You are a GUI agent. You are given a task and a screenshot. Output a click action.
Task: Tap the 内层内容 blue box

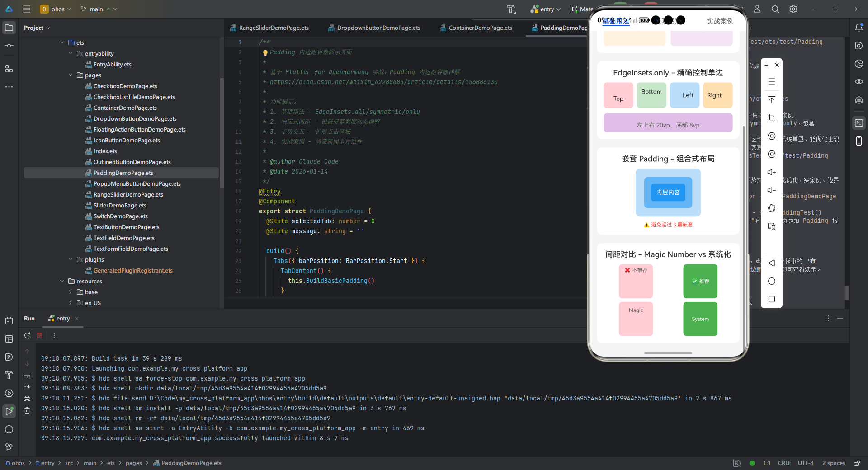click(668, 193)
